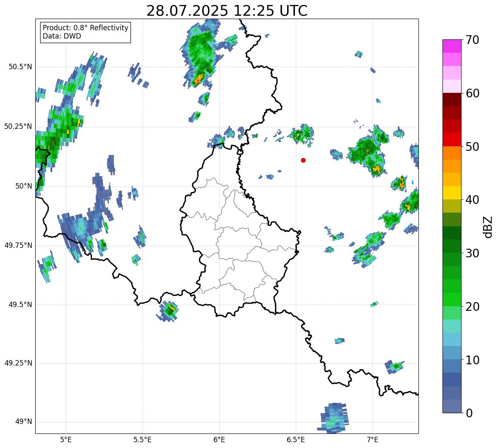The height and width of the screenshot is (448, 498).
Task: Click the small radar cell south of 49.5°N near 5.7°E
Action: coord(168,312)
